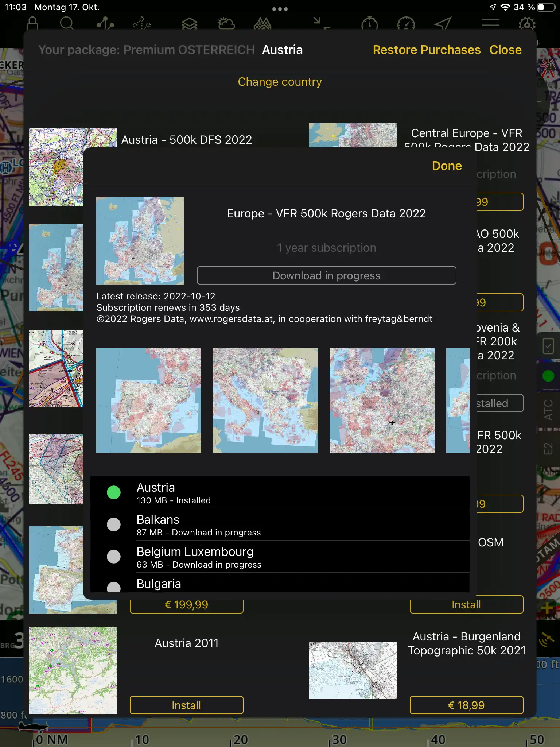This screenshot has height=747, width=560.
Task: Buy Burgenland Topographic for € 18,99
Action: [466, 705]
